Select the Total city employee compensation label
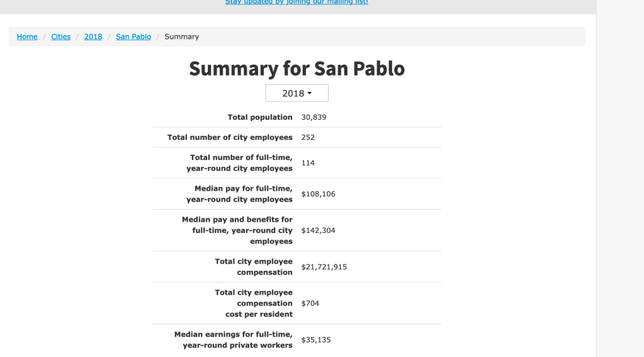The image size is (644, 357). tap(254, 267)
